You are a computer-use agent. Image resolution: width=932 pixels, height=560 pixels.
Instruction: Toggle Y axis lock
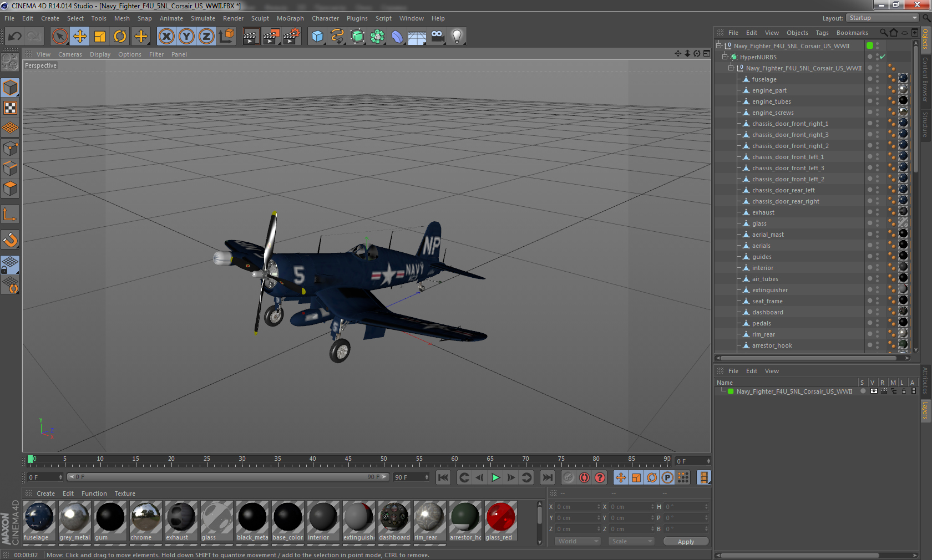tap(186, 37)
